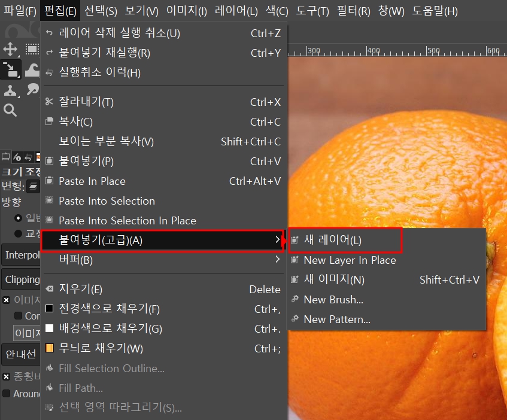This screenshot has width=507, height=420.
Task: Choose 붙여넣기(P) to paste
Action: click(163, 161)
